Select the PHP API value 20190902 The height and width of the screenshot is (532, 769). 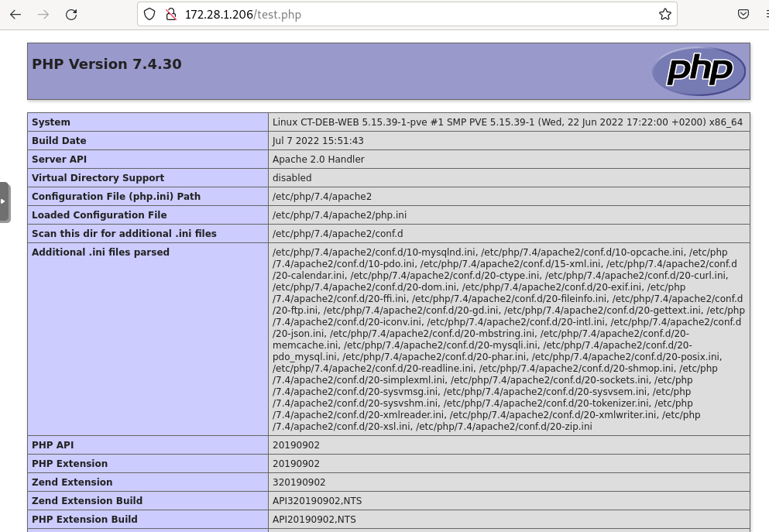click(x=297, y=445)
